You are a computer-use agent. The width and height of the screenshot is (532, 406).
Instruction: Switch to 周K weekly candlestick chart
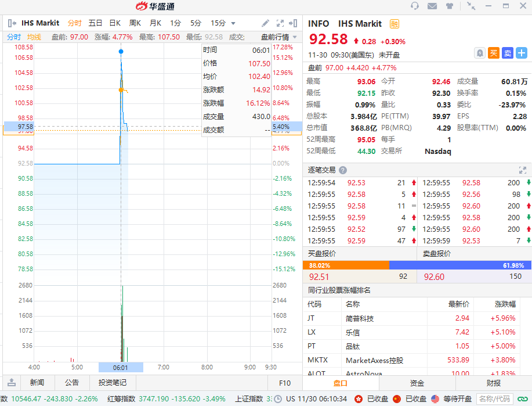click(135, 23)
